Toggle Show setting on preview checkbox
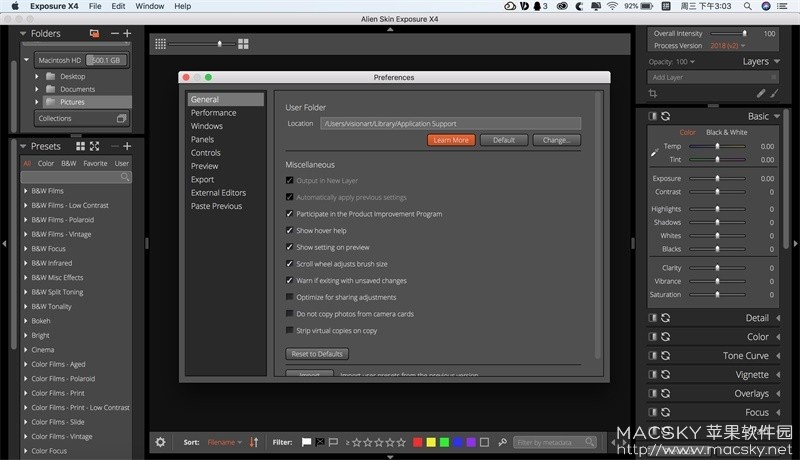800x460 pixels. pyautogui.click(x=289, y=247)
